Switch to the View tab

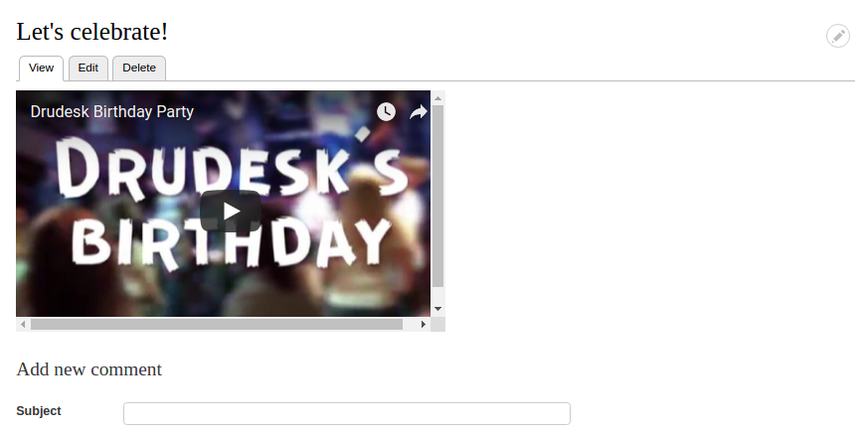pos(41,68)
